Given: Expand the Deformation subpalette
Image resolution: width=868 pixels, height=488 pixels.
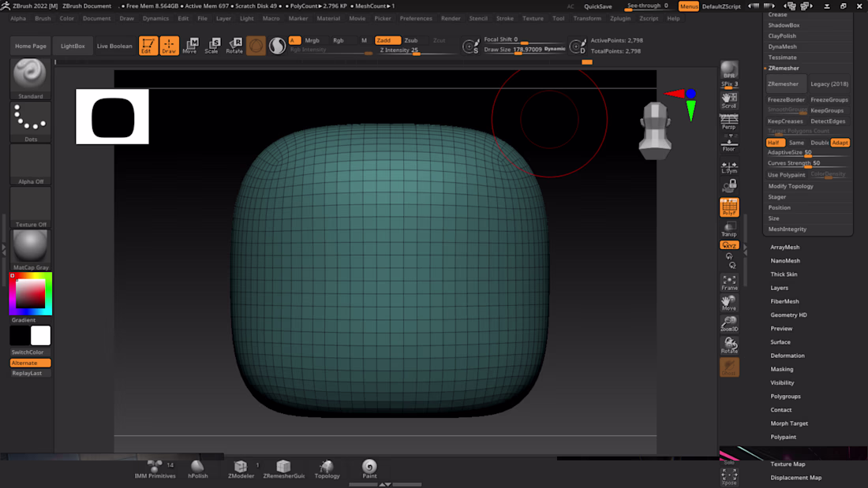Looking at the screenshot, I should 788,356.
